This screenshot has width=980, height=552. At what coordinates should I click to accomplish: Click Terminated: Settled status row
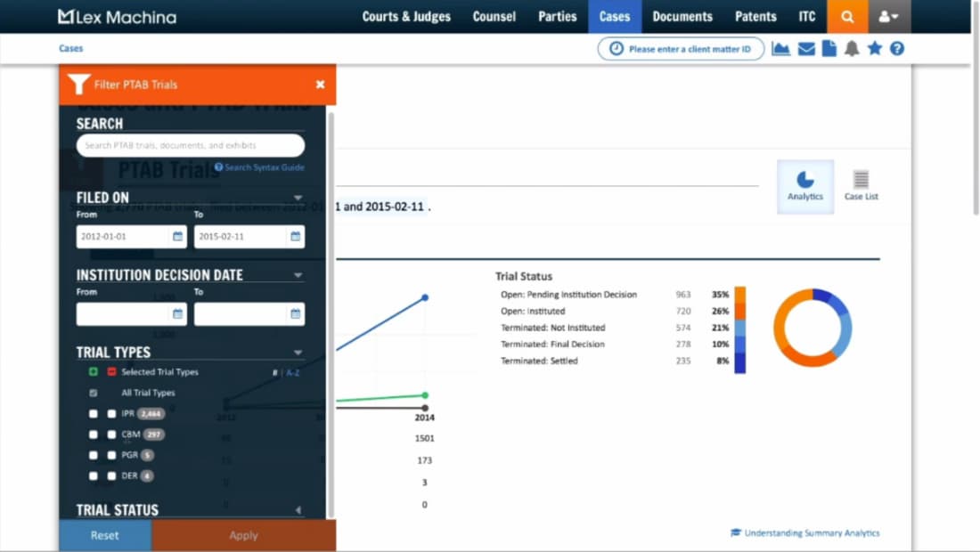[x=615, y=361]
